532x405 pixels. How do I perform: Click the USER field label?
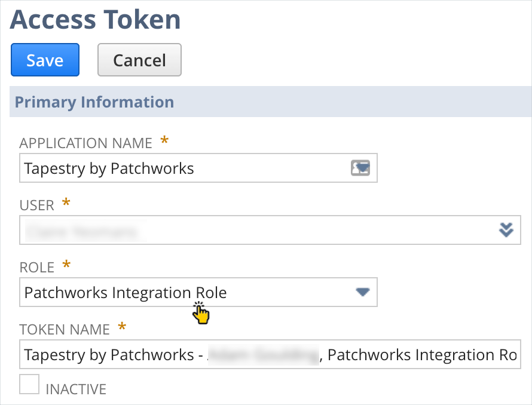37,205
